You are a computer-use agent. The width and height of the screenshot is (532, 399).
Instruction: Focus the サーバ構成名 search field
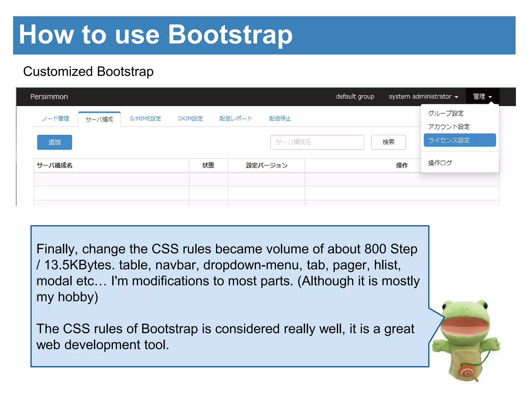[x=317, y=142]
